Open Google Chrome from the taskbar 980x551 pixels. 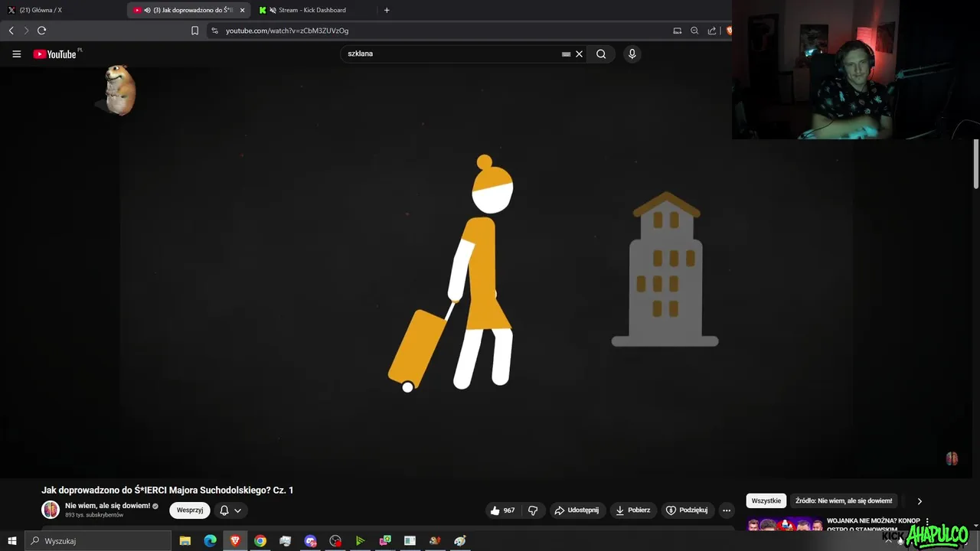[260, 541]
